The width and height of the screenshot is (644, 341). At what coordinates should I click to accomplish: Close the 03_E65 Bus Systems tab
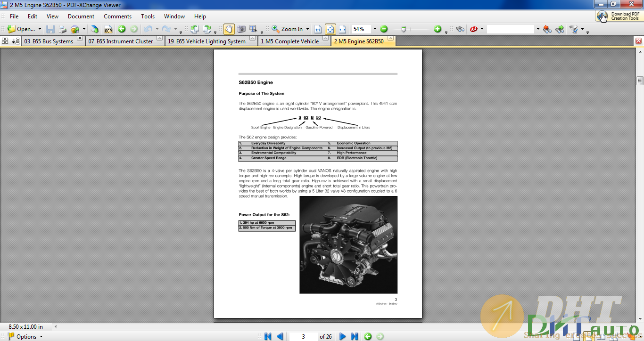tap(80, 38)
